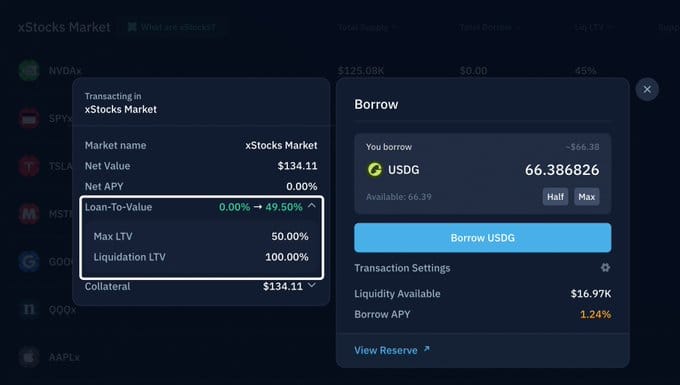Click the AAPLx apple icon
The image size is (680, 385).
29,357
